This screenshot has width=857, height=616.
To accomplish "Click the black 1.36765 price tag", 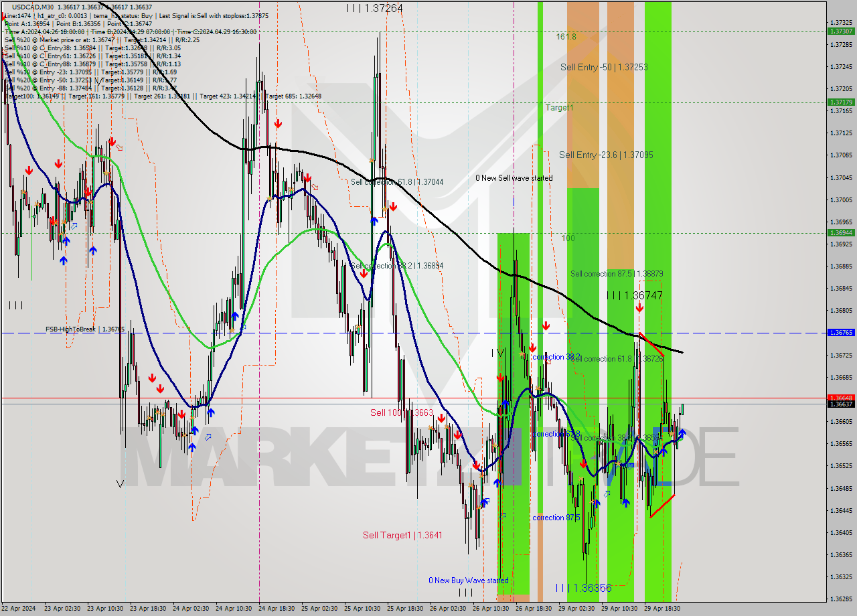I will point(840,332).
